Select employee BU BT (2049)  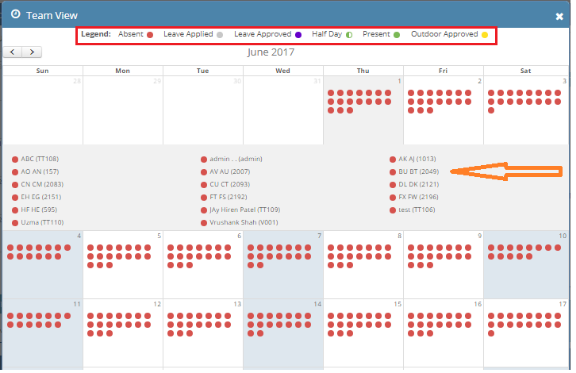click(x=419, y=172)
